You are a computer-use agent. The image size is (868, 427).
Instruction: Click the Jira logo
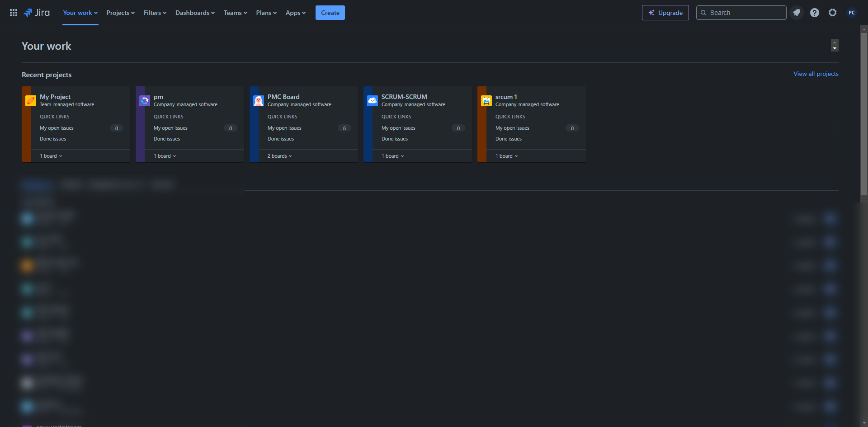click(x=37, y=13)
